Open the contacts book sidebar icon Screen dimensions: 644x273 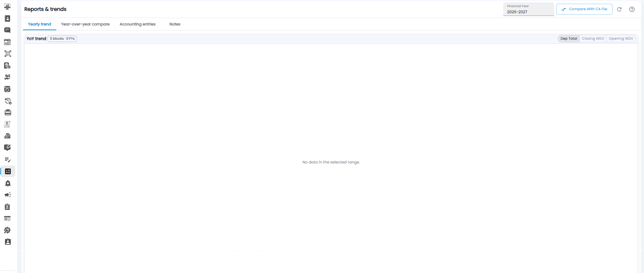click(x=7, y=18)
